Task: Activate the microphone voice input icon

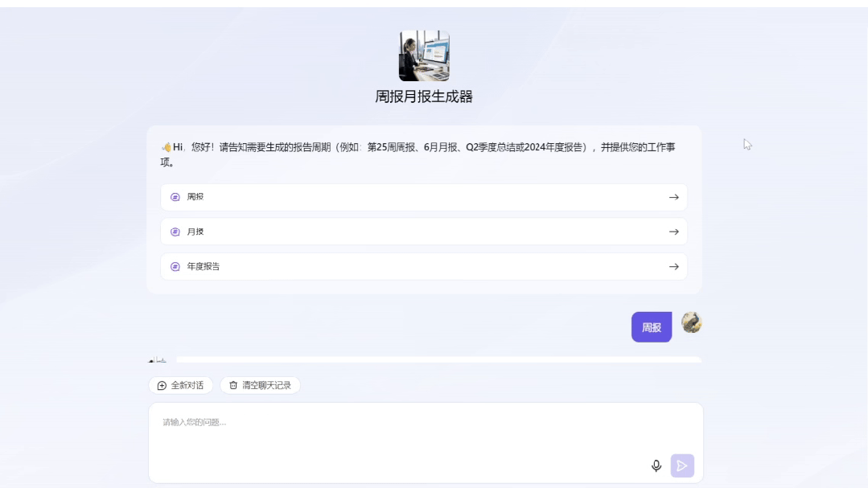Action: tap(656, 465)
